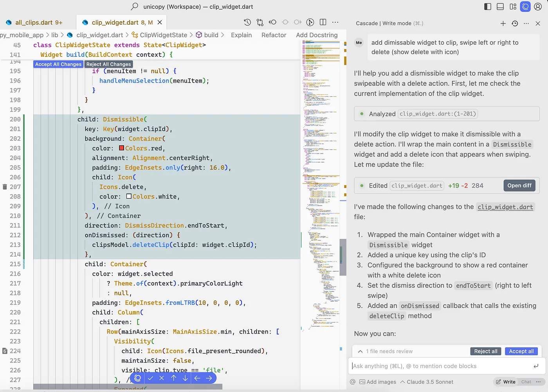Click the compare changes icon in editor toolbar
Viewport: 548px width, 392px height.
click(260, 22)
